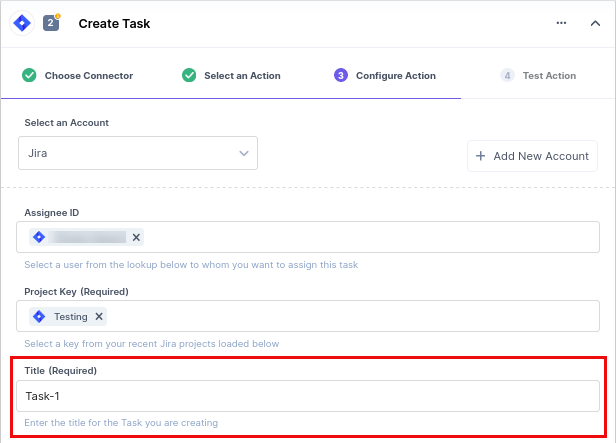
Task: Click the Create Task heading text
Action: tap(114, 24)
